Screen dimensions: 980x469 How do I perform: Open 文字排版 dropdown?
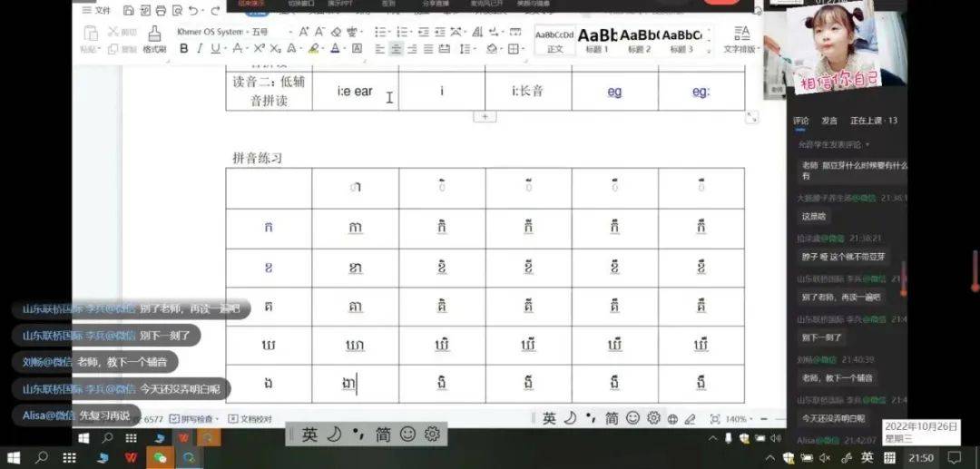[x=742, y=39]
